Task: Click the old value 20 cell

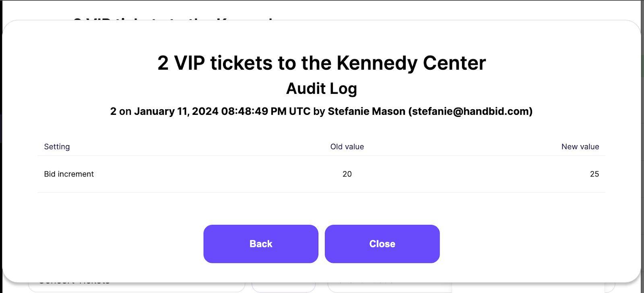Action: click(x=347, y=174)
